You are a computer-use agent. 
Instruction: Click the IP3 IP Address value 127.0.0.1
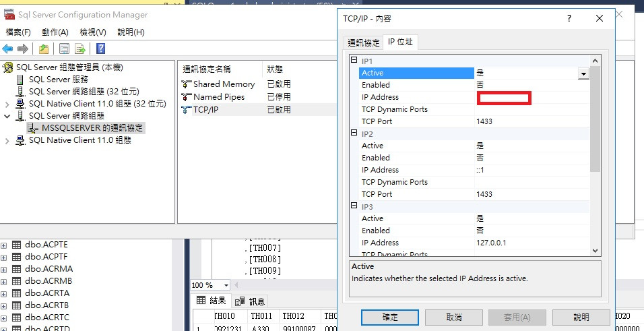(x=491, y=243)
